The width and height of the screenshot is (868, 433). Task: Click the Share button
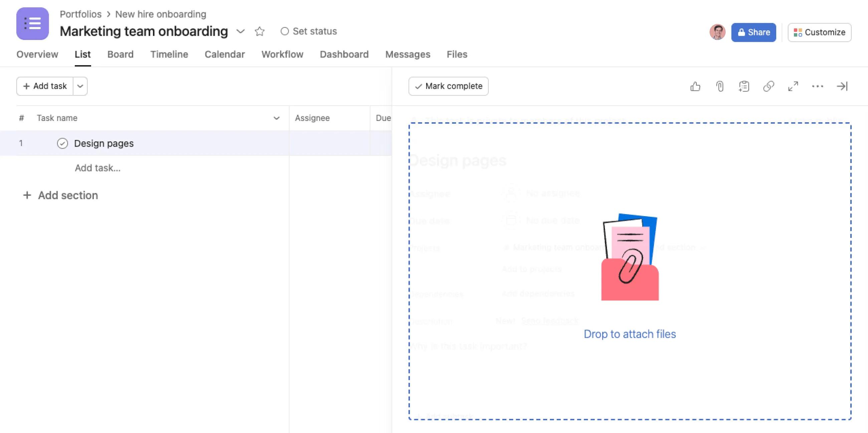[x=753, y=32]
